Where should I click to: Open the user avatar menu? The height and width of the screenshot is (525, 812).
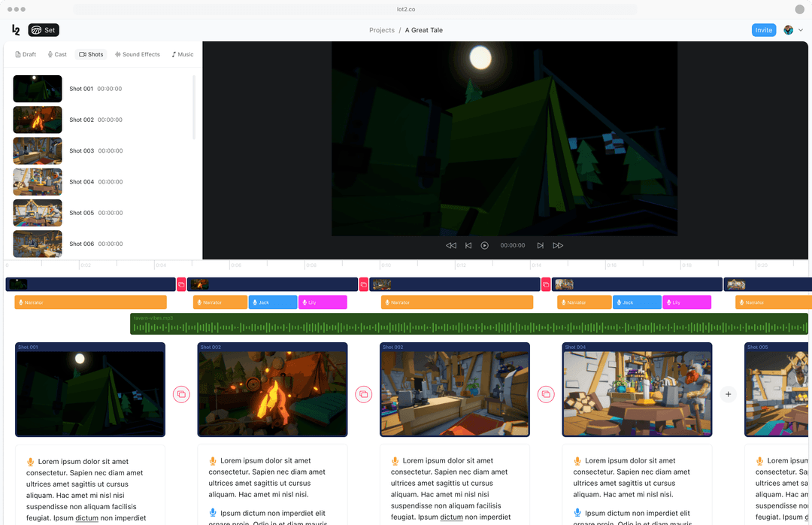pos(788,30)
